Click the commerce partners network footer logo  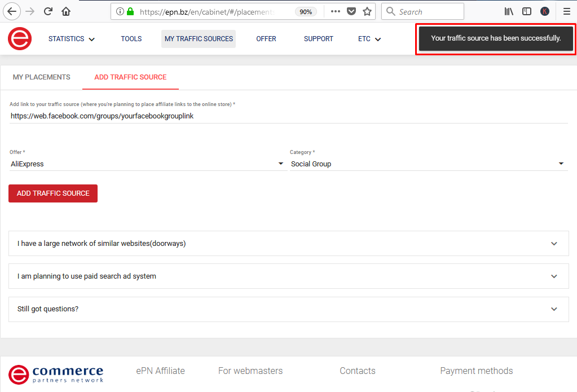[x=55, y=374]
